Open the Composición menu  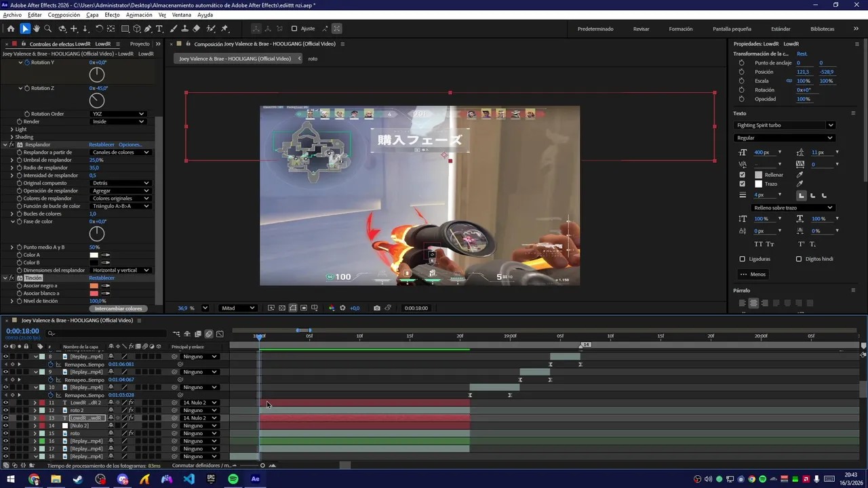click(64, 15)
